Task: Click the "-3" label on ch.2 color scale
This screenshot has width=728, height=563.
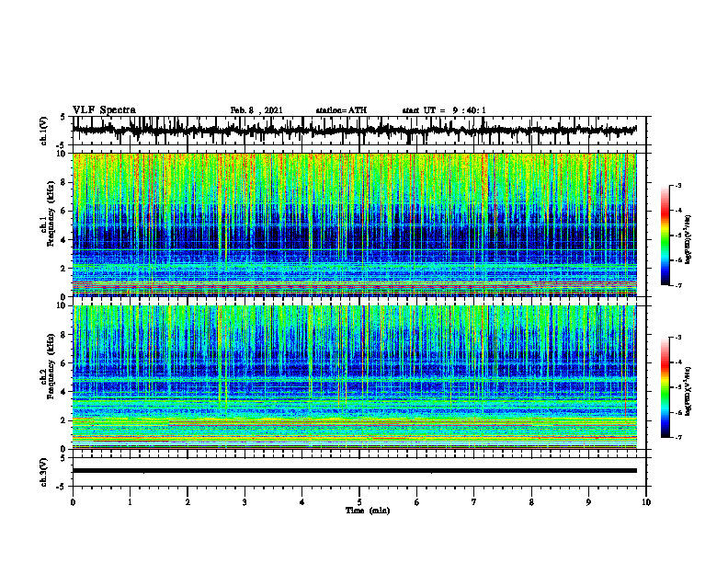Action: pos(677,338)
